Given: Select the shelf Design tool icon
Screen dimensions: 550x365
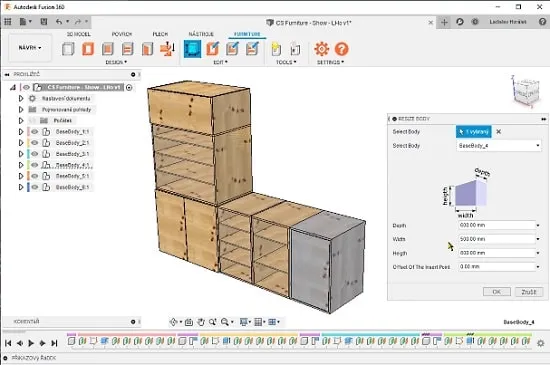Looking at the screenshot, I should [x=127, y=49].
